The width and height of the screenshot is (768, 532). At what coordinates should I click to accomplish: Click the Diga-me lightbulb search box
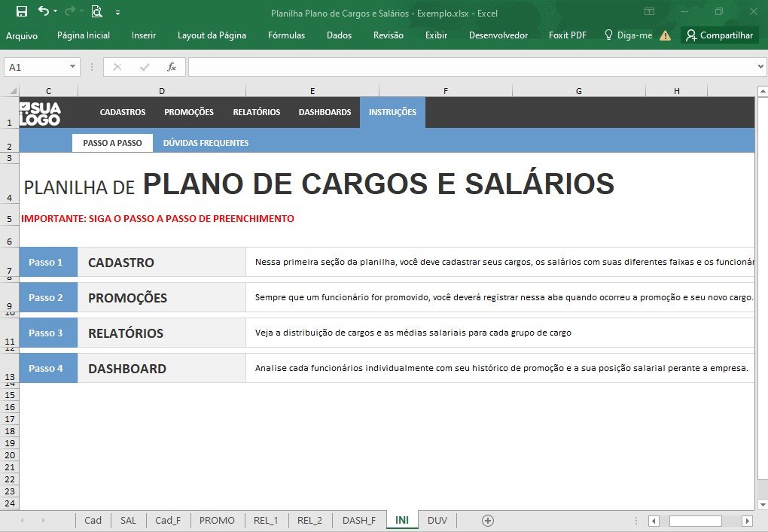point(629,35)
